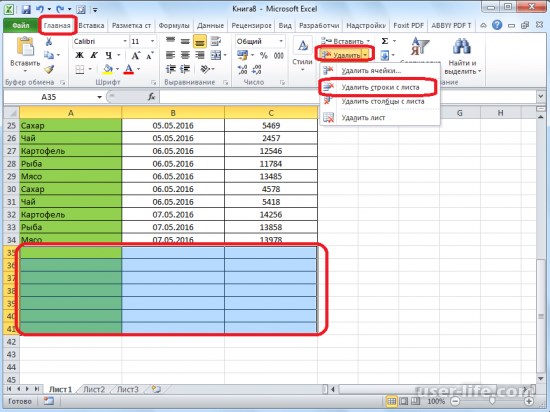Click the Удалить button in ribbon
550x412 pixels.
coord(341,55)
